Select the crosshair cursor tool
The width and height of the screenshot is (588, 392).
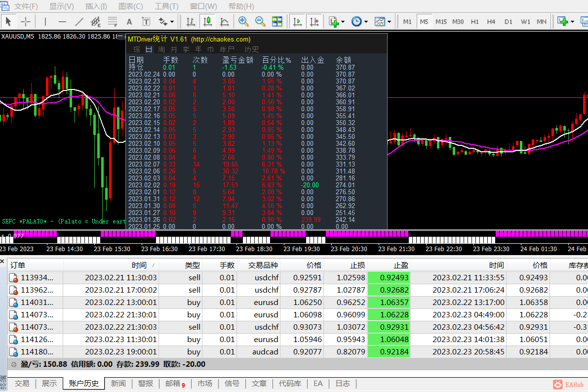point(26,22)
